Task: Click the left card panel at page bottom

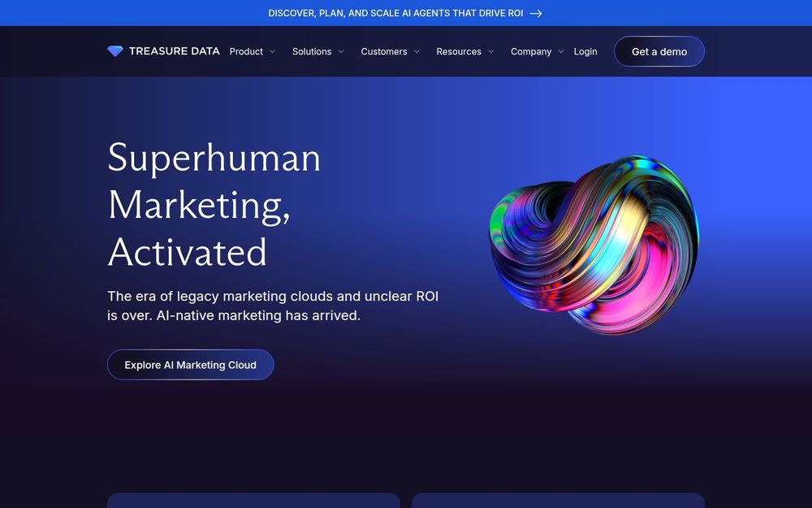Action: [x=253, y=500]
